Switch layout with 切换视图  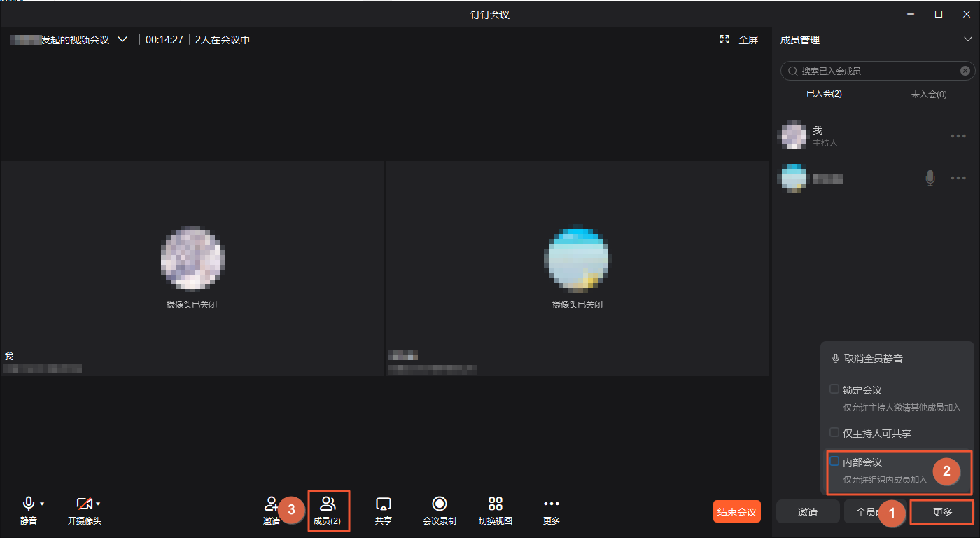(496, 510)
